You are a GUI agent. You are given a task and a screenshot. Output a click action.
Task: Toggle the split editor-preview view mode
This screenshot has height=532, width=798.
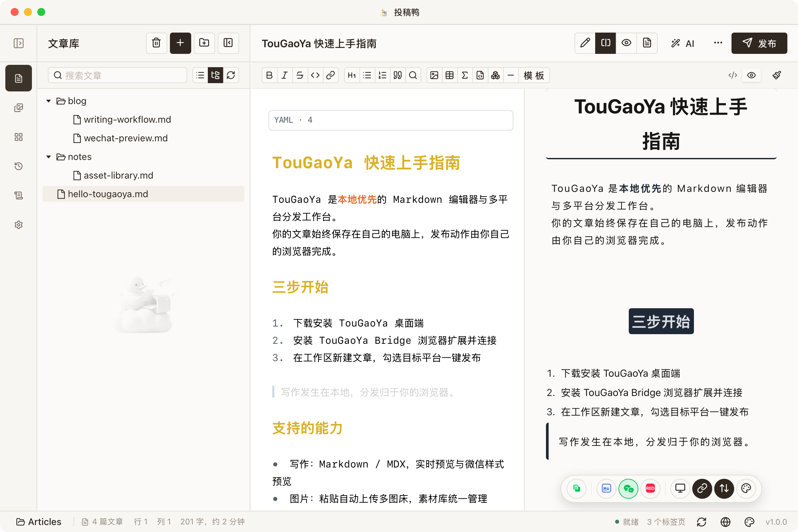point(605,43)
